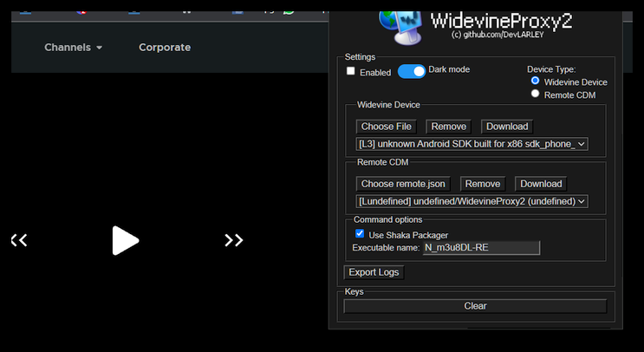
Task: Click the WidevineProxy2 globe logo icon
Action: tap(400, 26)
